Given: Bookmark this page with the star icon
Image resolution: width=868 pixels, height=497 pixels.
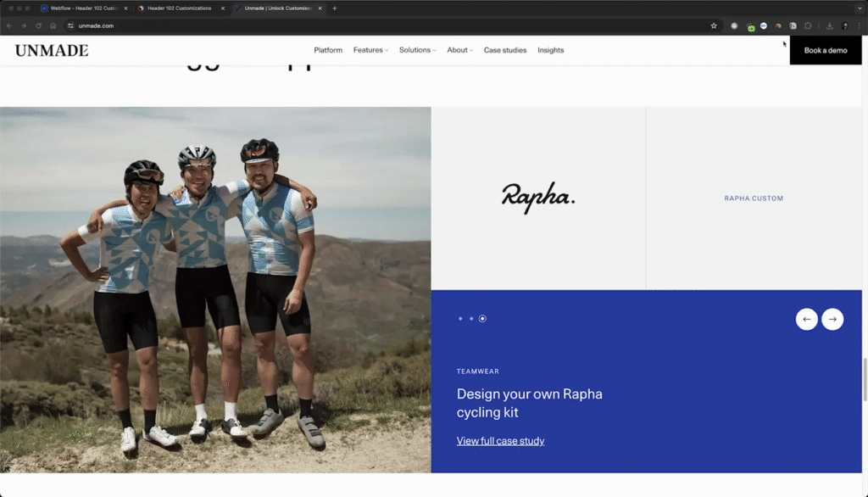Looking at the screenshot, I should [714, 25].
